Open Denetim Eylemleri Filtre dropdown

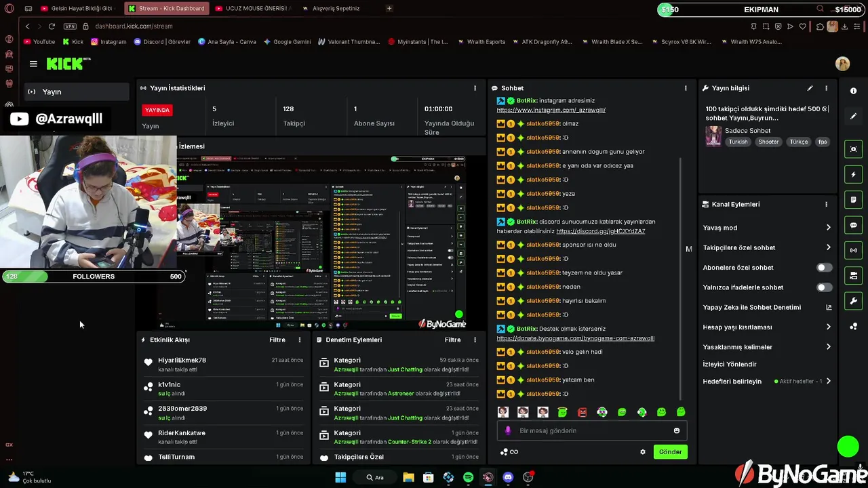[452, 340]
